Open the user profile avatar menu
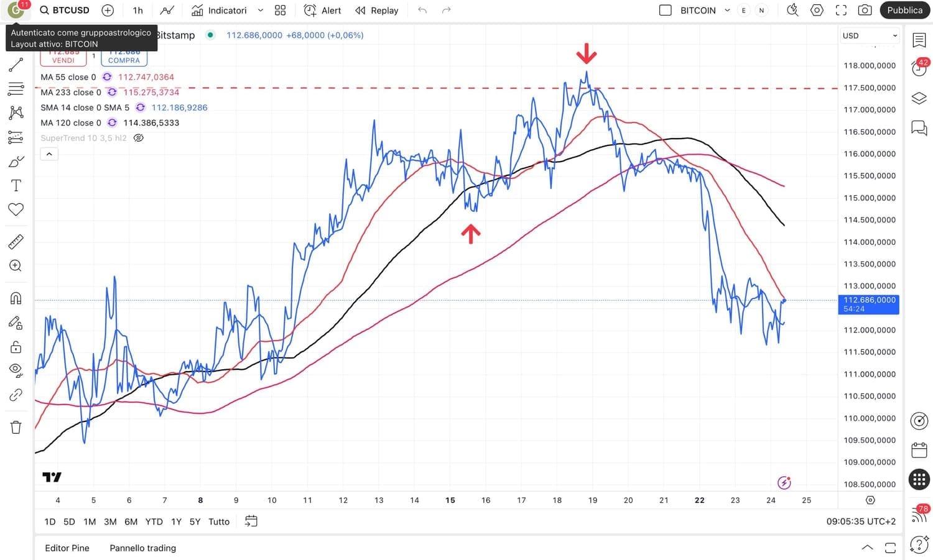The image size is (933, 560). 16,9
